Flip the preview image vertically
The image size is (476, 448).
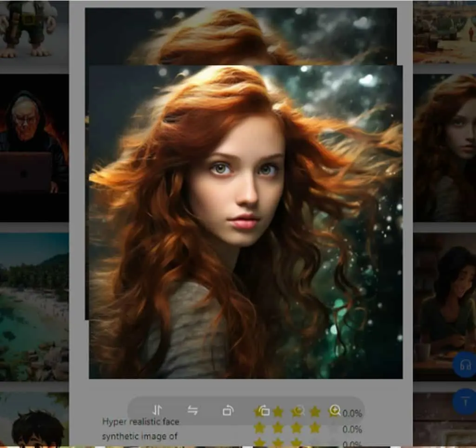tap(157, 411)
